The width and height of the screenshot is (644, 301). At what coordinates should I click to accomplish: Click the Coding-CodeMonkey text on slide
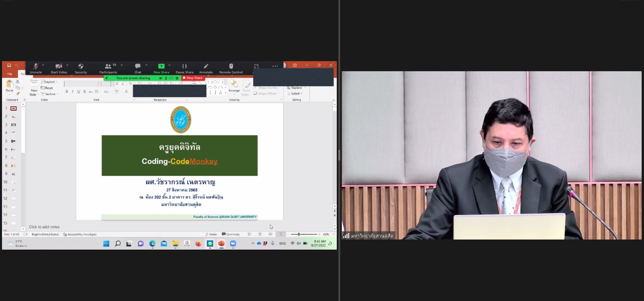(180, 161)
